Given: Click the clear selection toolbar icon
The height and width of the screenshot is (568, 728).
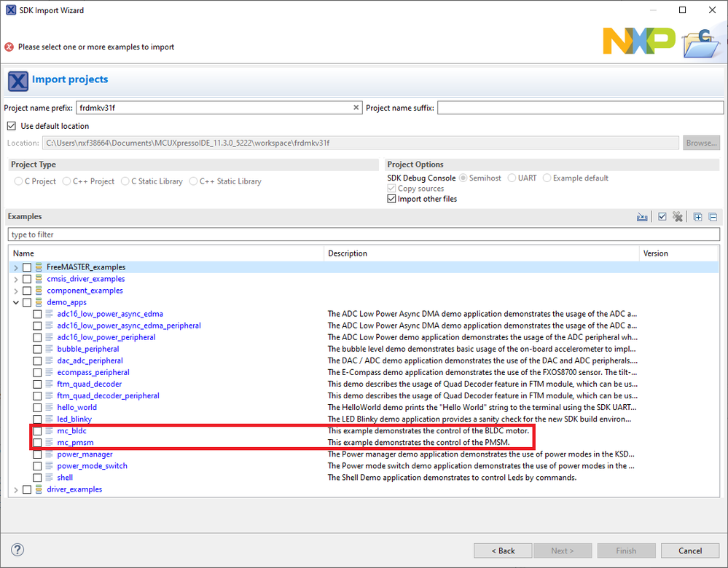Looking at the screenshot, I should click(678, 217).
